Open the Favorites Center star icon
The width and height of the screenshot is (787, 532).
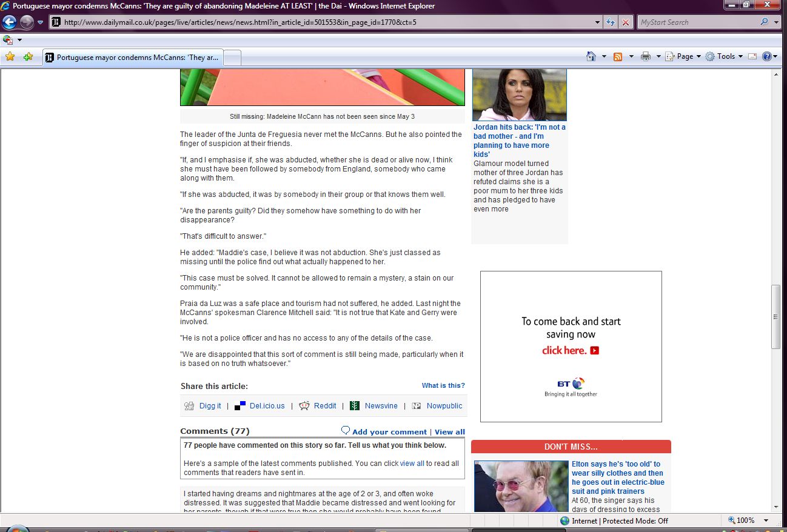[10, 57]
